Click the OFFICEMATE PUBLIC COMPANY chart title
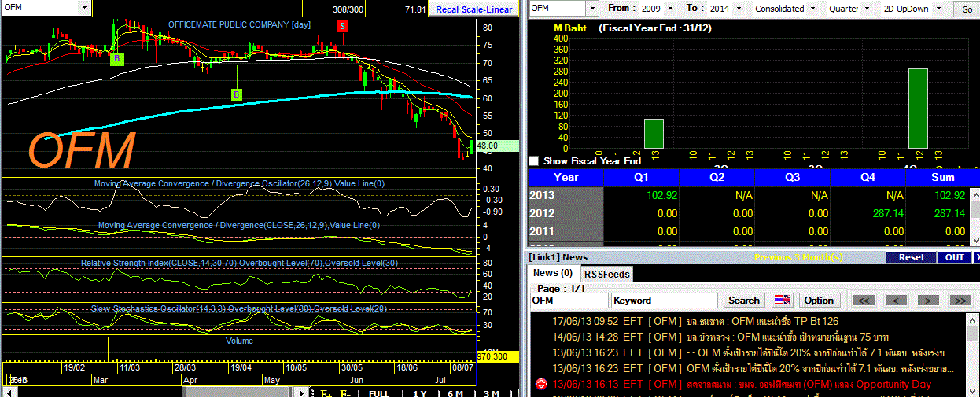This screenshot has width=980, height=402. [x=239, y=24]
